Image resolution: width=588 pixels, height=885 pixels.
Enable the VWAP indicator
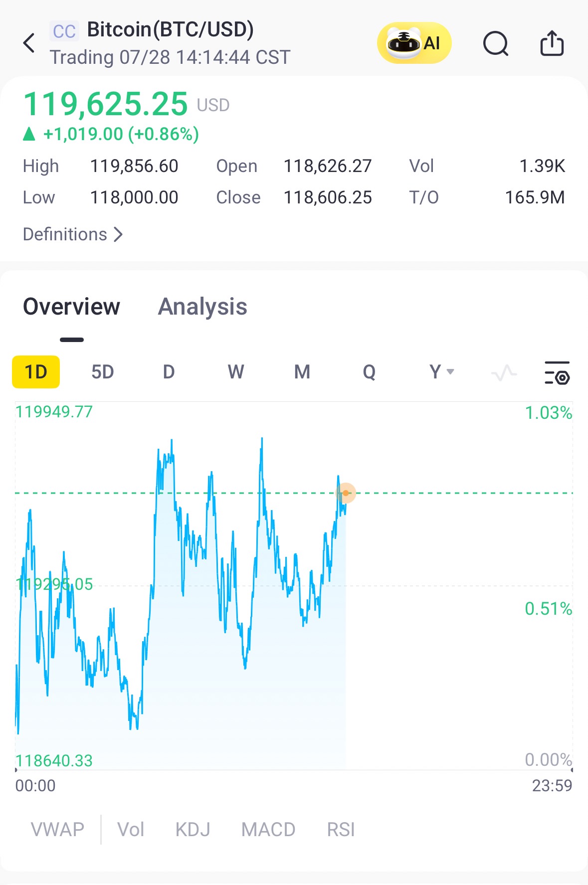[57, 830]
